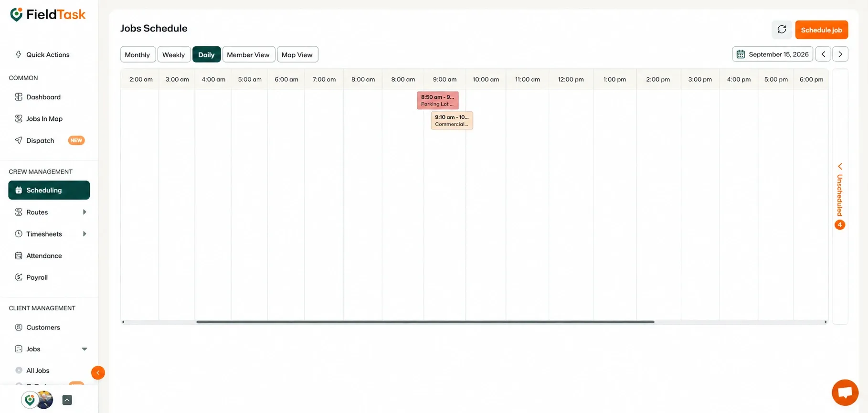
Task: Open the live chat bubble
Action: point(845,392)
